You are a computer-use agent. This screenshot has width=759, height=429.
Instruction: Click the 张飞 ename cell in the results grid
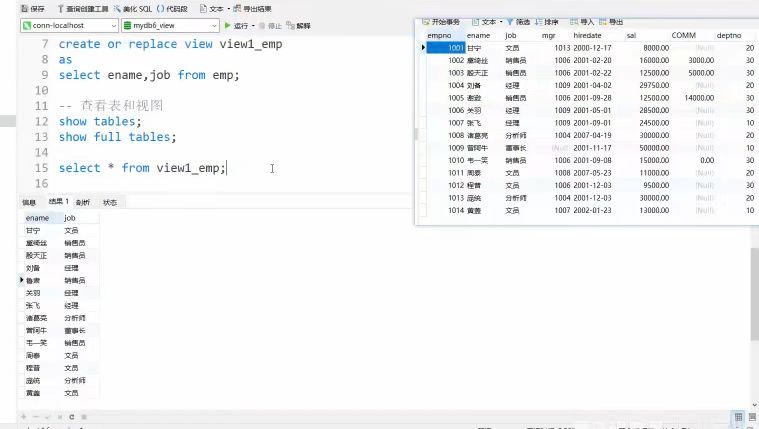pyautogui.click(x=42, y=306)
